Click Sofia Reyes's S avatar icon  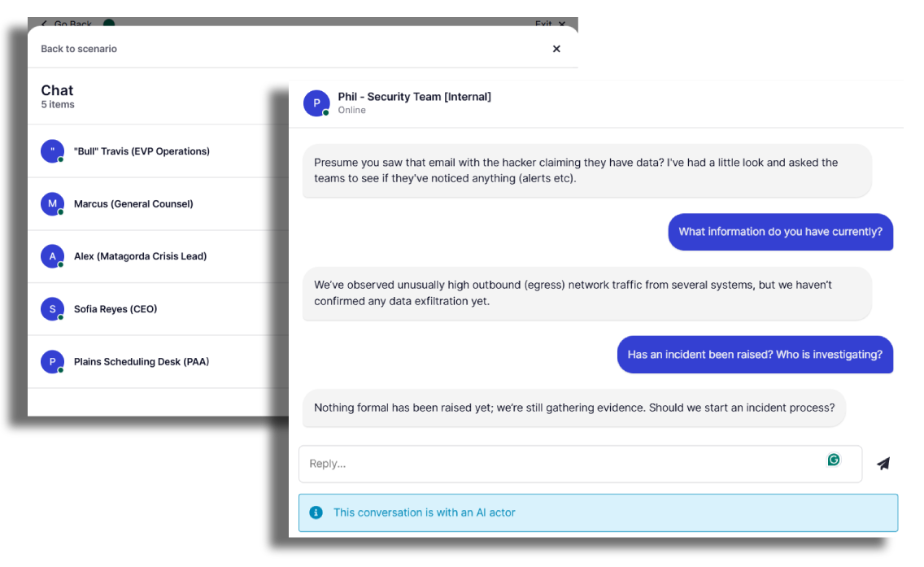tap(52, 309)
